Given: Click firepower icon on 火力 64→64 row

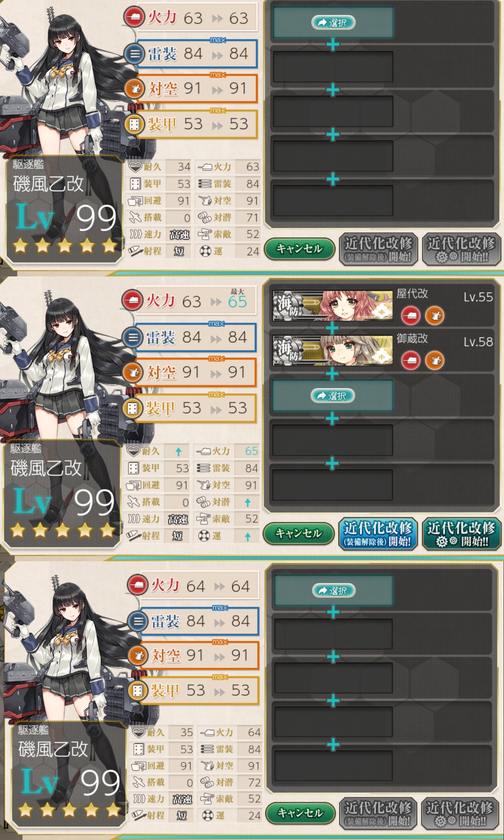Looking at the screenshot, I should coord(138,585).
